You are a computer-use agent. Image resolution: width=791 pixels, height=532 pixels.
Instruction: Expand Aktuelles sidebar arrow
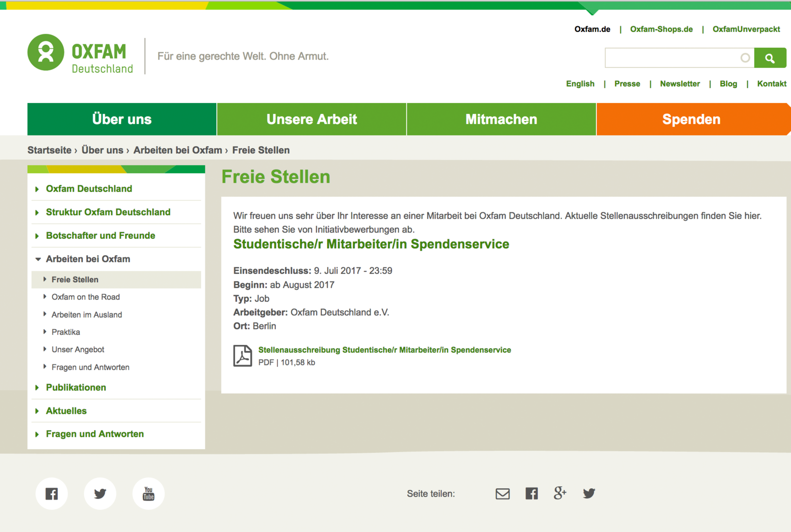[x=37, y=411]
